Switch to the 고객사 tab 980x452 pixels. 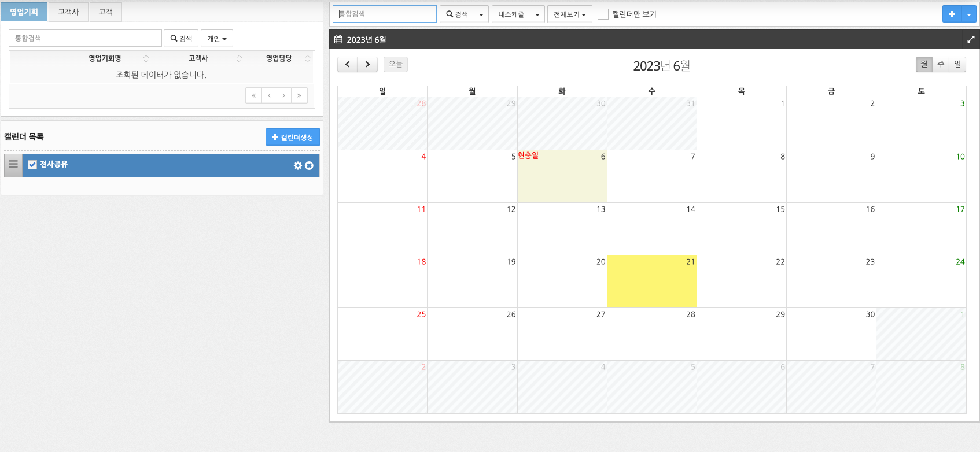click(68, 12)
